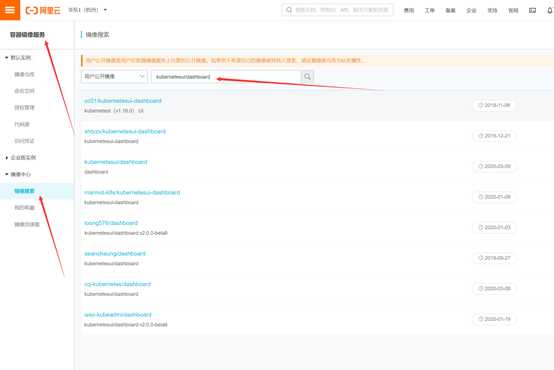Open wez-kubeadmi/dashboard result
Image resolution: width=554 pixels, height=370 pixels.
tap(118, 315)
